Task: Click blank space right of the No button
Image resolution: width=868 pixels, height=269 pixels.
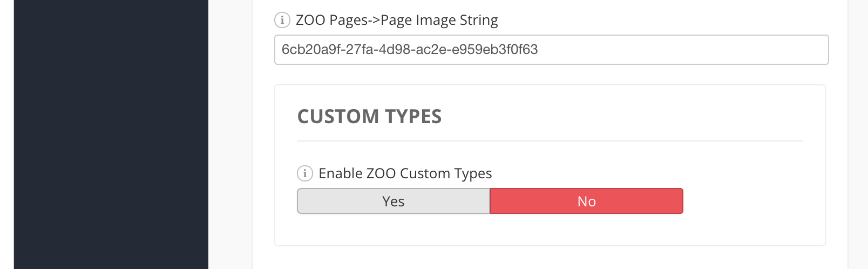Action: [750, 201]
